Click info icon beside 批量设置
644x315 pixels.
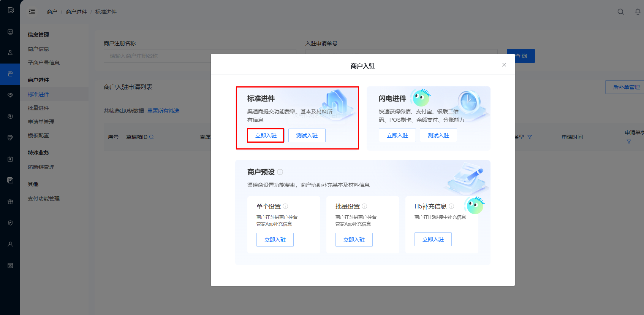(364, 206)
